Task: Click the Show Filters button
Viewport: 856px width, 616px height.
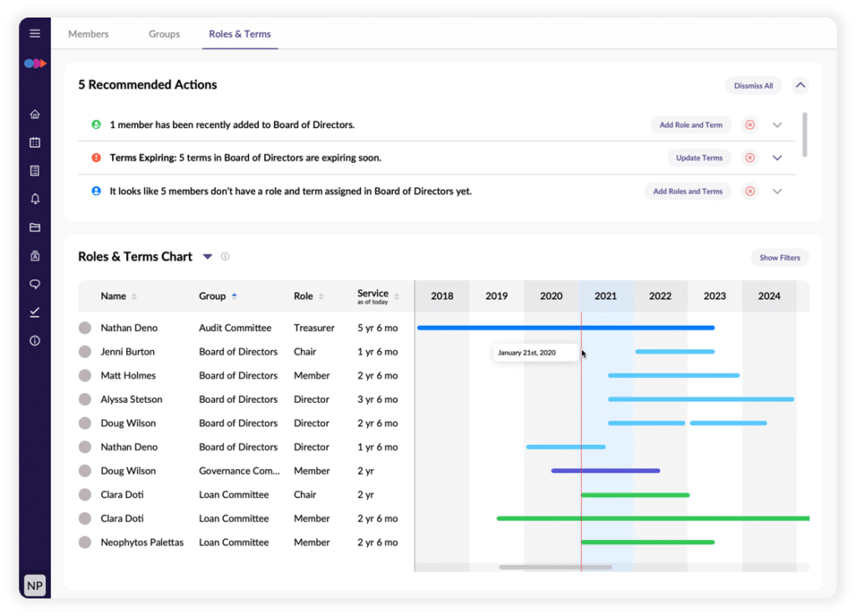Action: (x=779, y=258)
